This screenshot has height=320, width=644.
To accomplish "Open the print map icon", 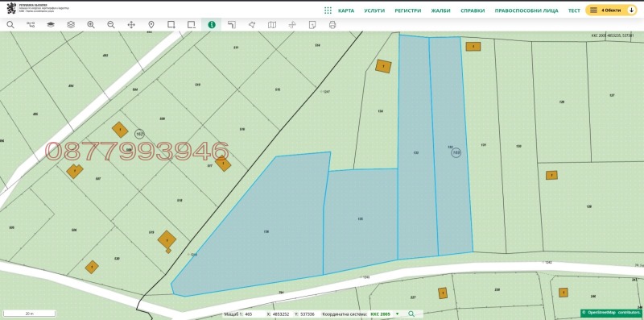I will 332,25.
